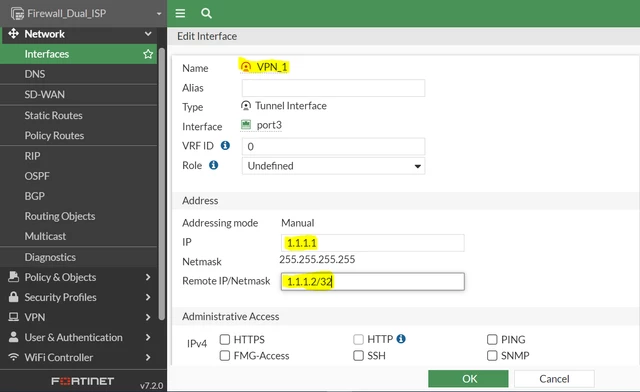This screenshot has height=392, width=640.
Task: Click the hamburger menu icon
Action: point(180,13)
